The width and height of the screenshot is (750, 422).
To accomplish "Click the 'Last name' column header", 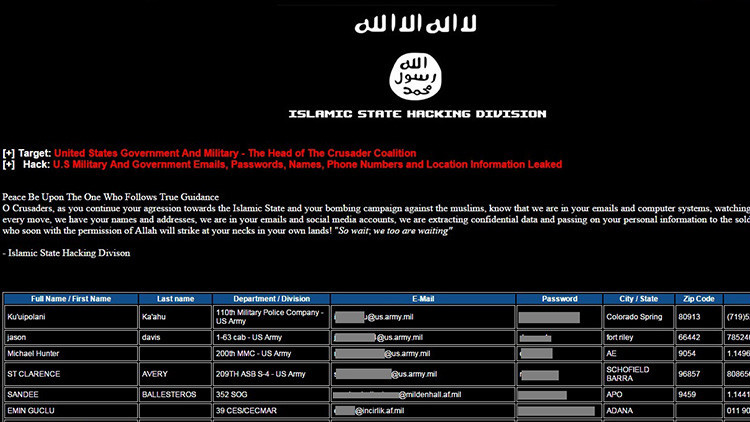I will pos(176,299).
